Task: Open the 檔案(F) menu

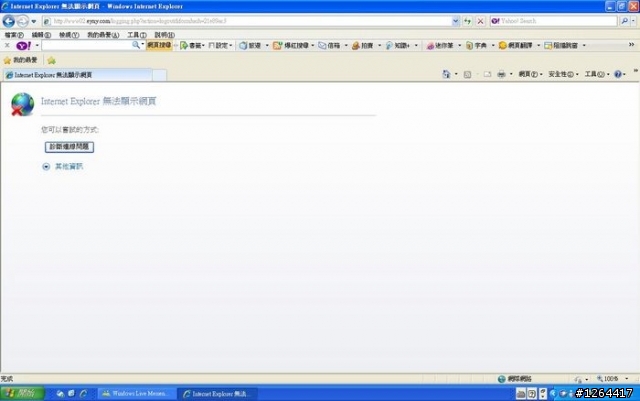Action: [14, 35]
